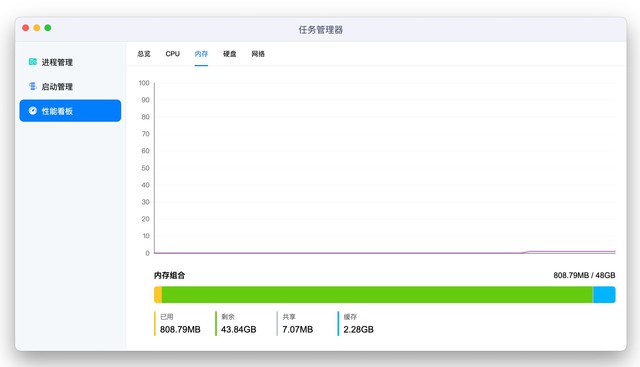Minimize the window with the yellow button
The width and height of the screenshot is (640, 367).
click(x=37, y=28)
